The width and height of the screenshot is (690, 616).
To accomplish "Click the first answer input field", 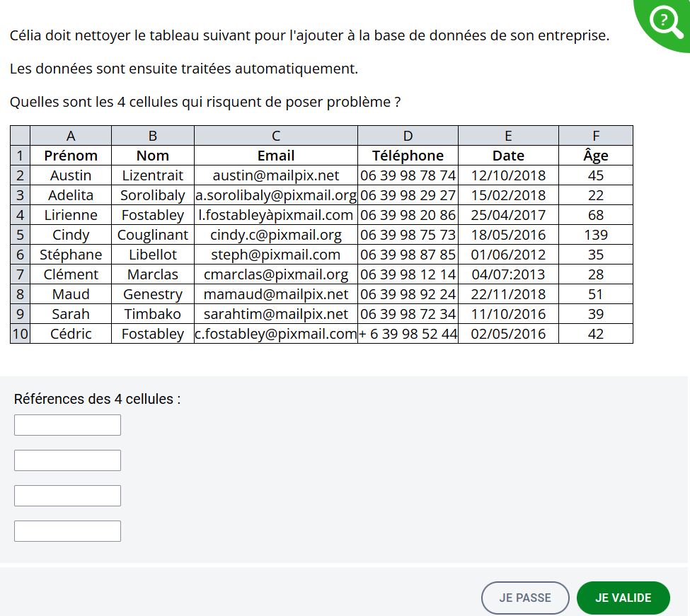I will click(x=67, y=424).
